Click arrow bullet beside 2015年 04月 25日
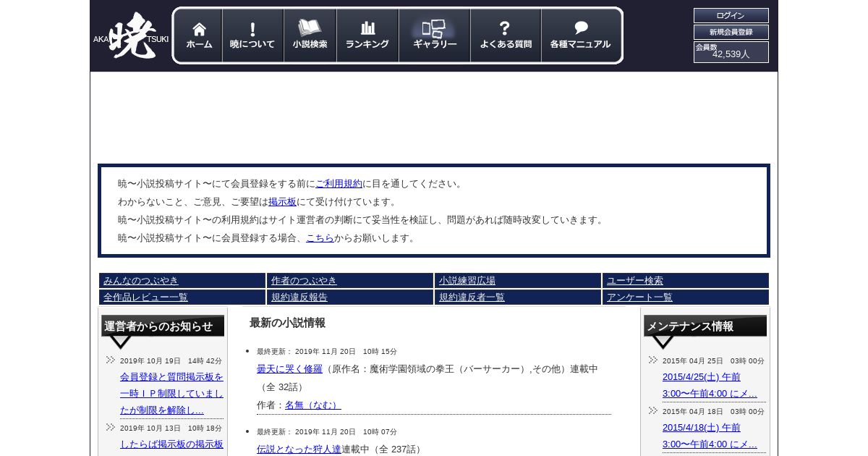The image size is (868, 456). pos(653,360)
